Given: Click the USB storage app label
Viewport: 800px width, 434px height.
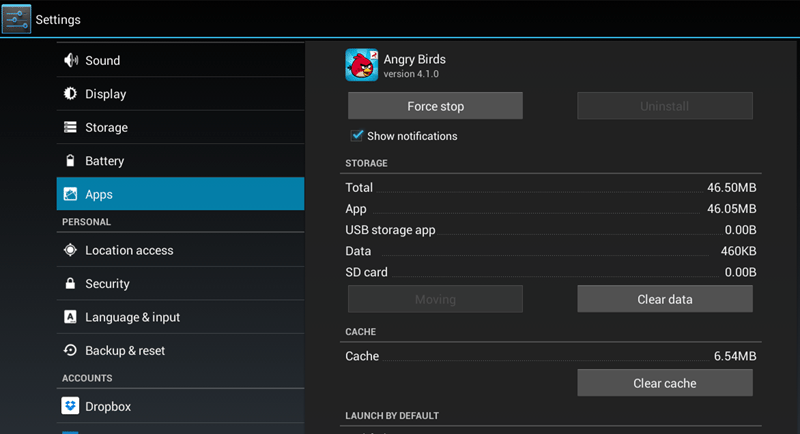Looking at the screenshot, I should point(390,230).
